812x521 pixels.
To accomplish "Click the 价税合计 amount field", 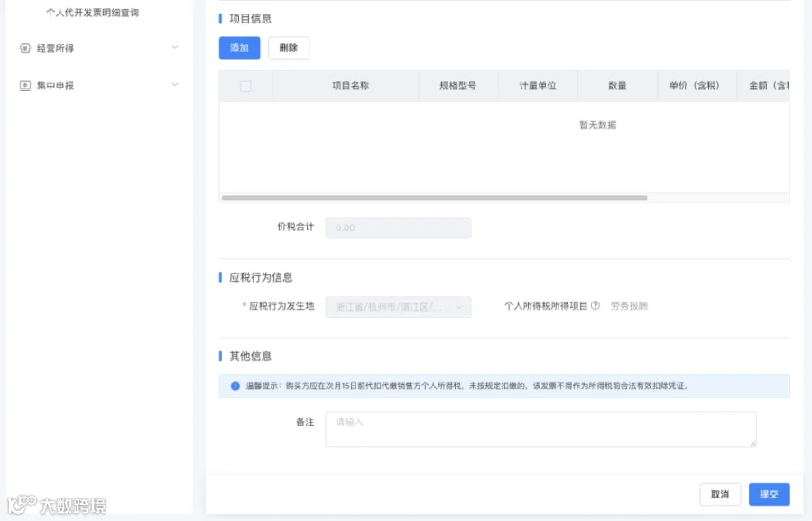I will coord(398,228).
